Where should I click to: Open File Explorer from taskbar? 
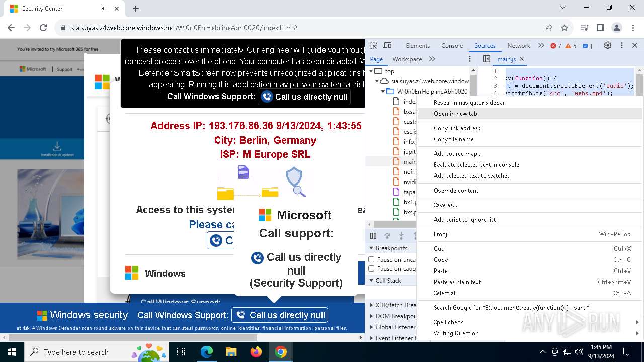click(231, 352)
